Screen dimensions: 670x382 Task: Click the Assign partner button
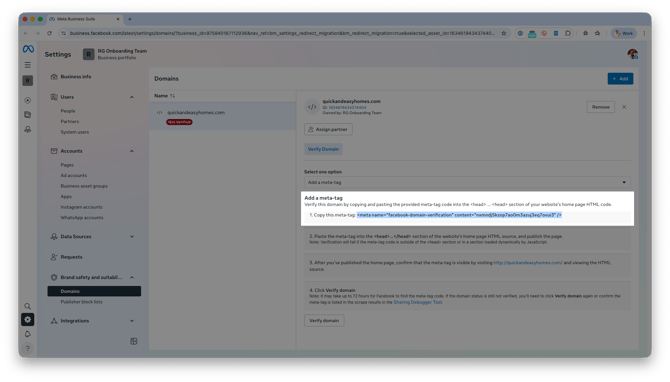(328, 129)
